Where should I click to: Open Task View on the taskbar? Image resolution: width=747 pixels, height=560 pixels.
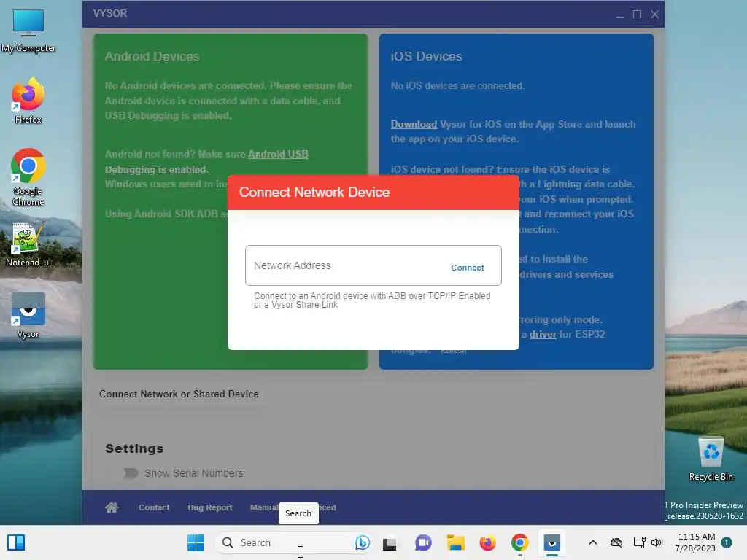[390, 543]
